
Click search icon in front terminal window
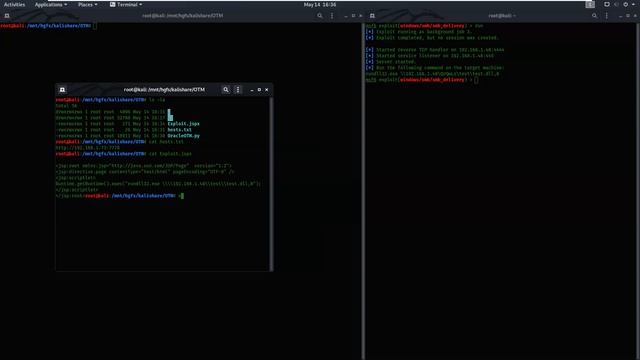coord(226,89)
